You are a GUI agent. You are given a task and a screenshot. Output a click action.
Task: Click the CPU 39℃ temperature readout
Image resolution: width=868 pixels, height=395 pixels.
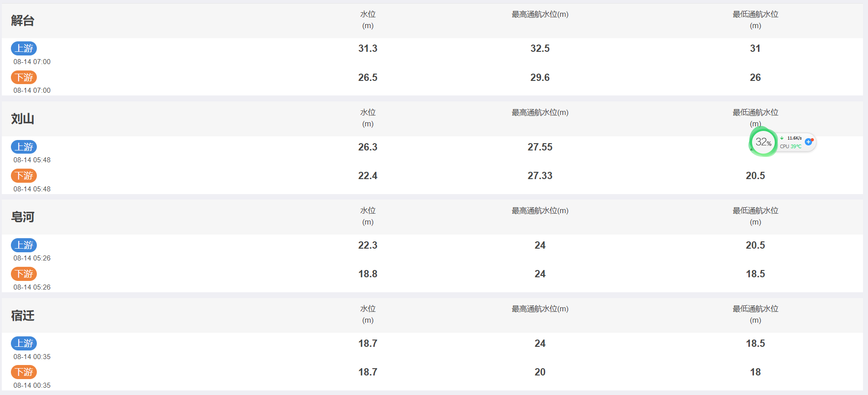pos(791,146)
